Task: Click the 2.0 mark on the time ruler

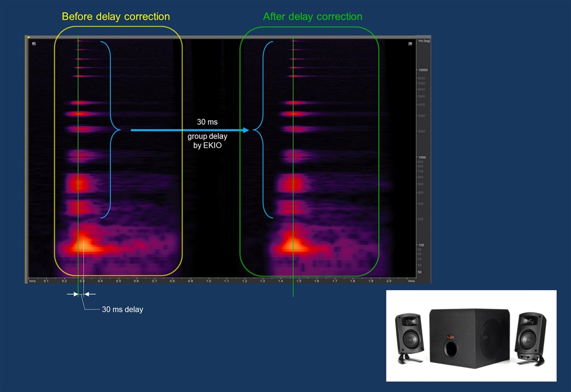Action: [x=389, y=281]
